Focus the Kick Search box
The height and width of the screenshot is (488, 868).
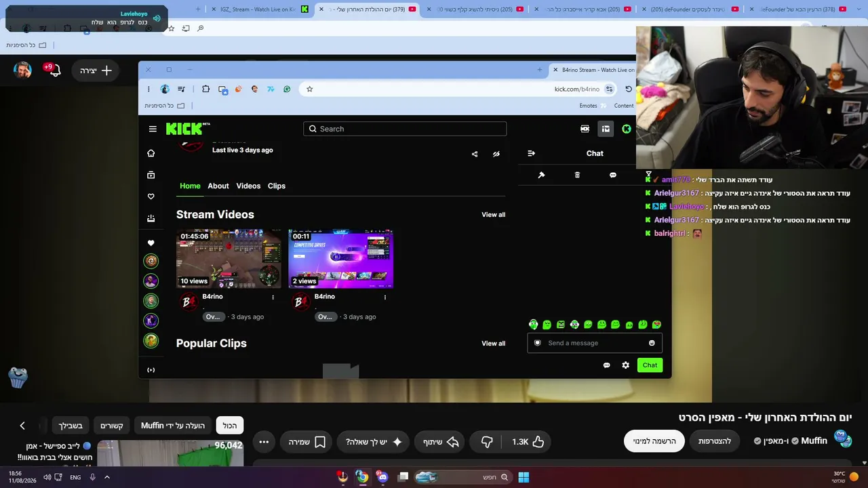(x=405, y=129)
